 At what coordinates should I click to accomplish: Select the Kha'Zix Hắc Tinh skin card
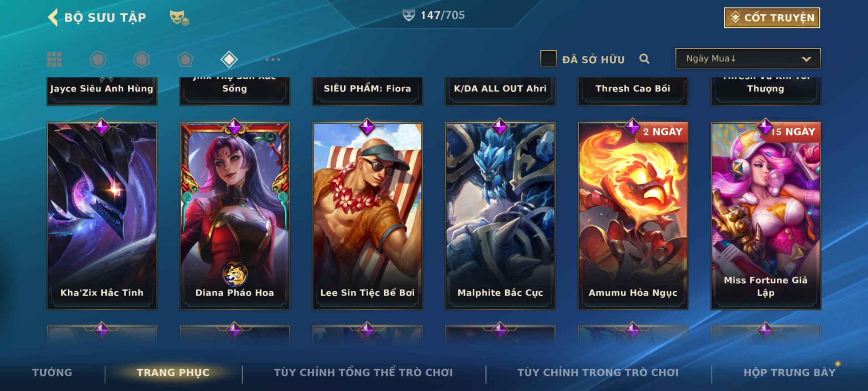tap(102, 216)
